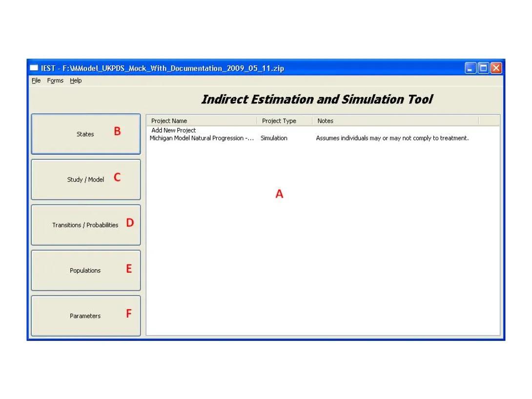
Task: Click the Notes column header
Action: [x=395, y=120]
